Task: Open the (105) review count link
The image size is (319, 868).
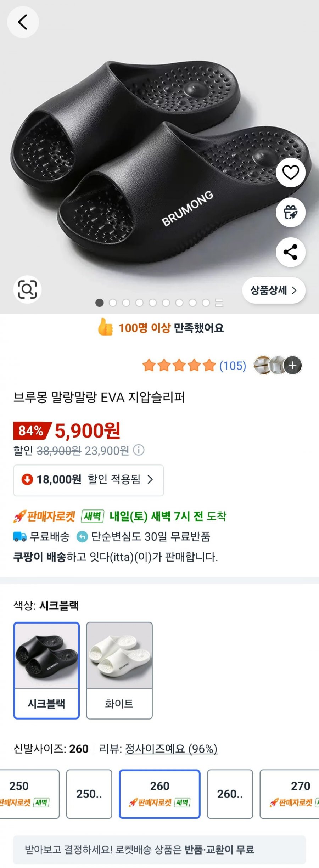Action: tap(233, 366)
